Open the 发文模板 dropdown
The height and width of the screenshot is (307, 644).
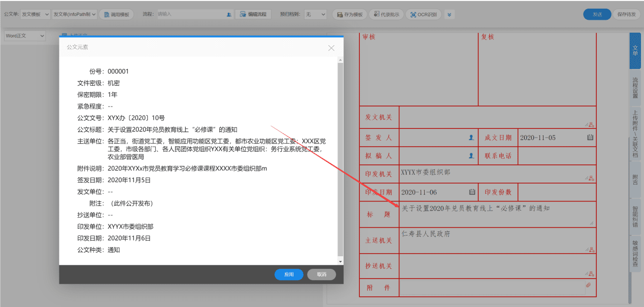click(x=35, y=15)
